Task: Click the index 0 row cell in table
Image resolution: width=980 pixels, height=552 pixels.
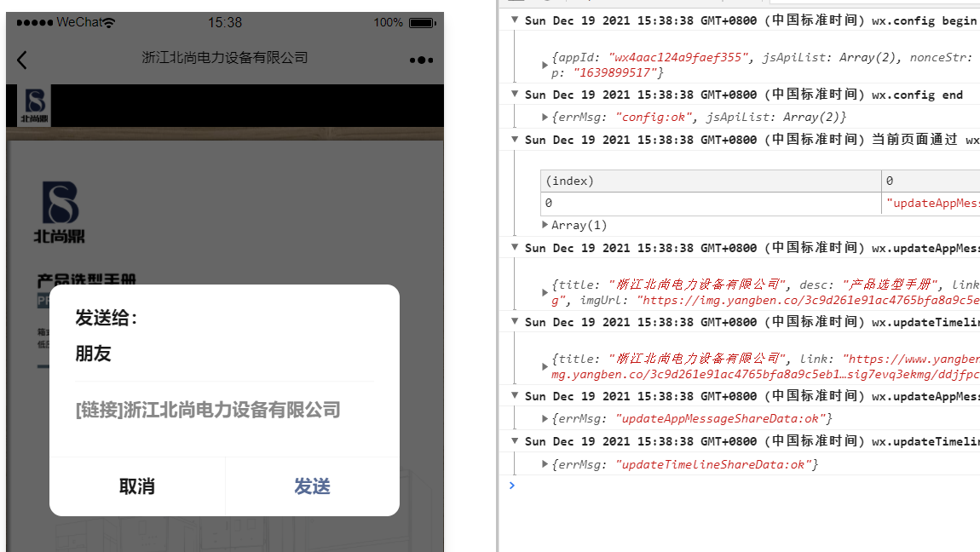Action: click(711, 204)
